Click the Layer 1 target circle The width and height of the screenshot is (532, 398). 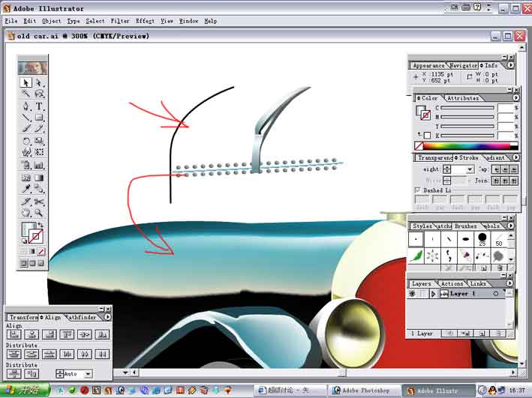(x=496, y=294)
